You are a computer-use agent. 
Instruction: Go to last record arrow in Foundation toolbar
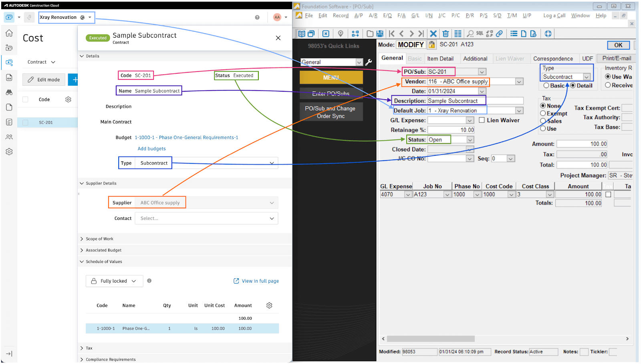coord(421,34)
